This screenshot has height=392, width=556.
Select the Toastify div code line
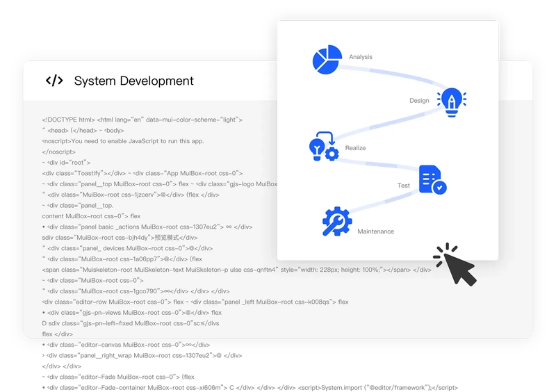coord(142,173)
